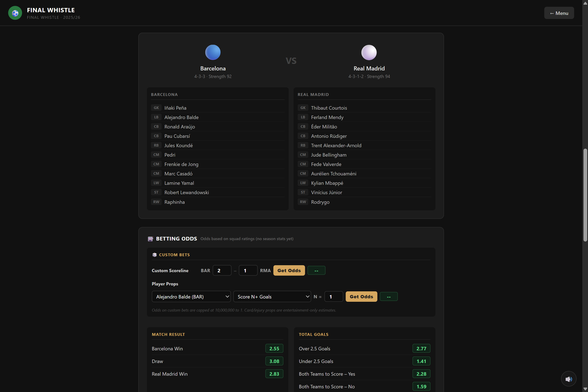Toggle the sound speaker button
Screen dimensions: 588x392
tap(569, 379)
